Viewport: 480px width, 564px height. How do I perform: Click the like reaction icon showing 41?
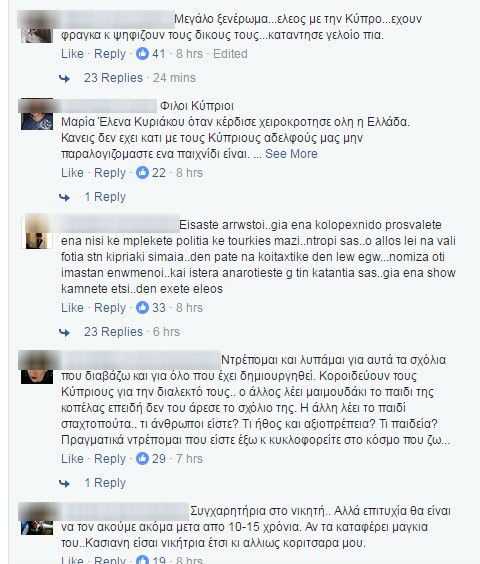coord(142,54)
